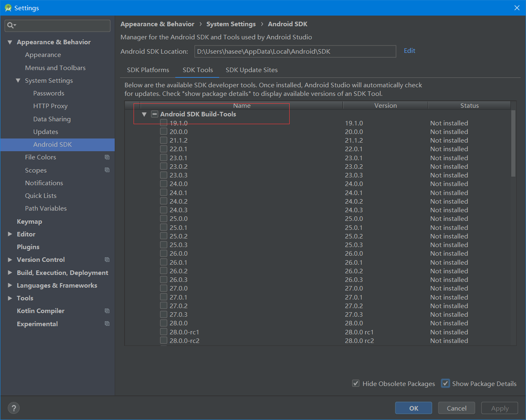Click project-level icon beside Experimental
The height and width of the screenshot is (420, 526).
(x=107, y=324)
